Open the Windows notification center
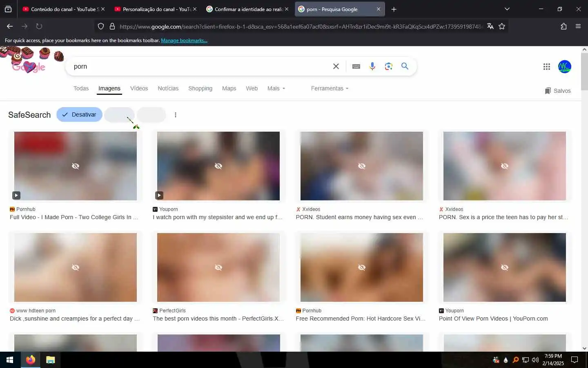 click(575, 360)
